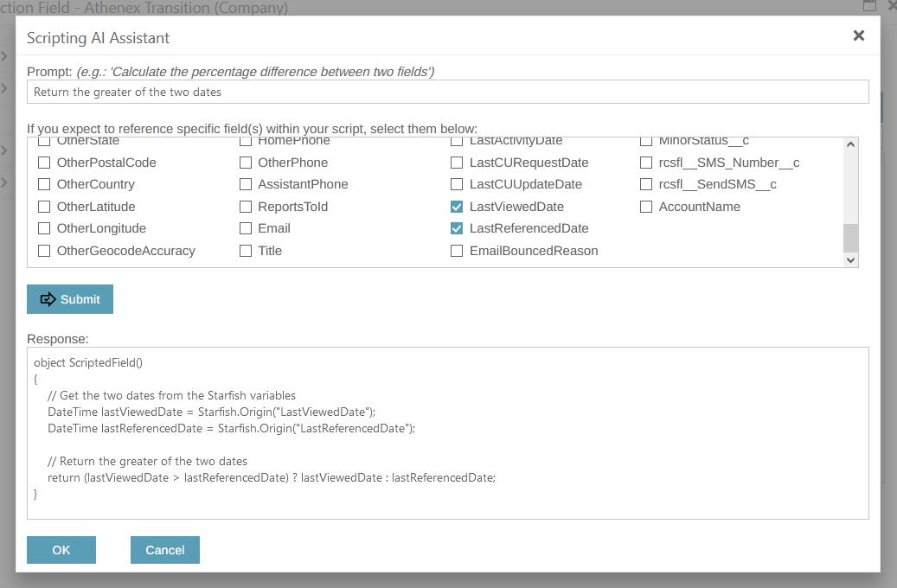Enable the LastCURequestDate field
Screen dimensions: 897x588
(x=457, y=162)
